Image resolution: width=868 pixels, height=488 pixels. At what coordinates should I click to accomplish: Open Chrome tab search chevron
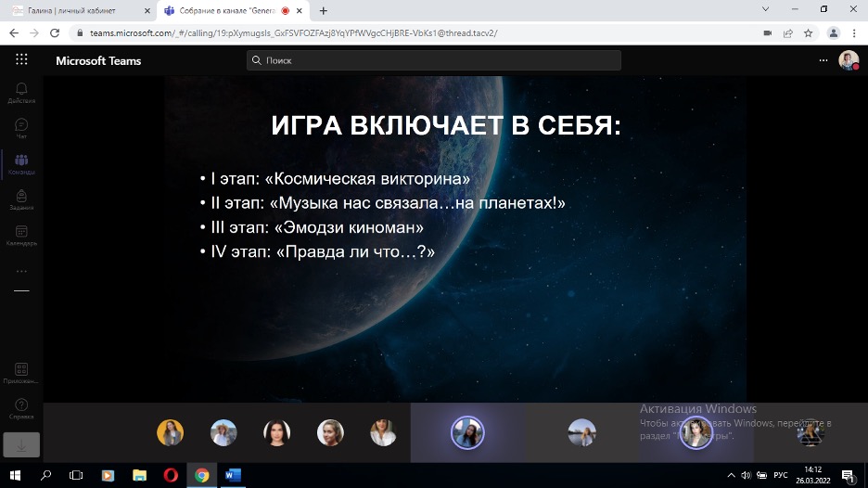[x=765, y=9]
